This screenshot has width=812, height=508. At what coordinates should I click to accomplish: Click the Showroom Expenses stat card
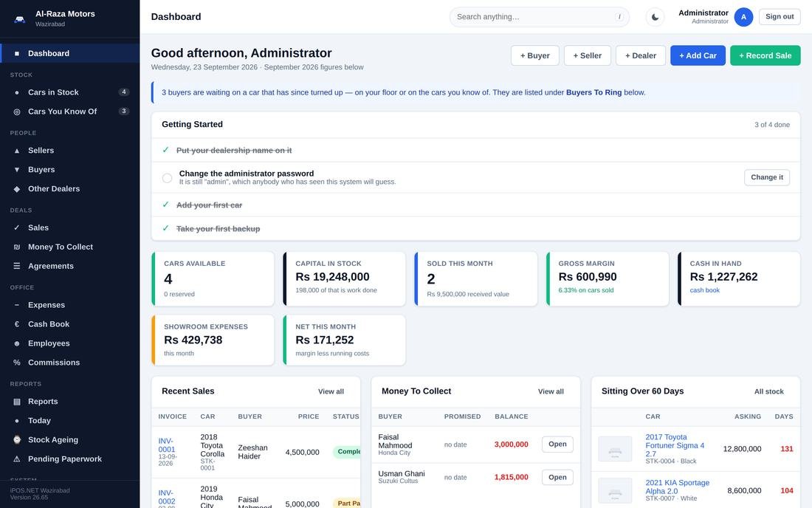[x=213, y=340]
